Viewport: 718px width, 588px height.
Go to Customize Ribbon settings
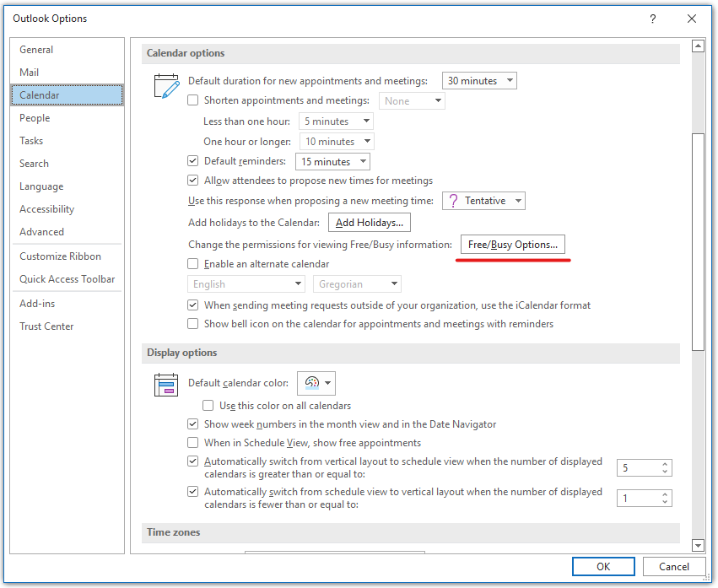point(60,256)
